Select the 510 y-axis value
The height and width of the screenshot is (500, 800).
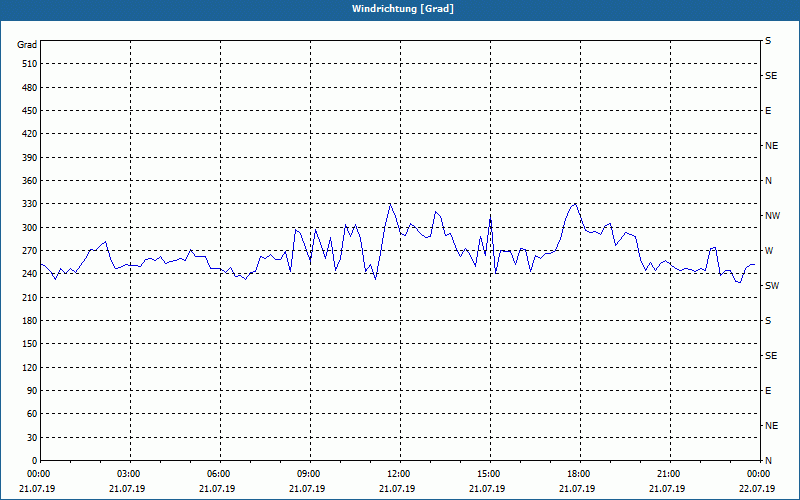coord(30,64)
